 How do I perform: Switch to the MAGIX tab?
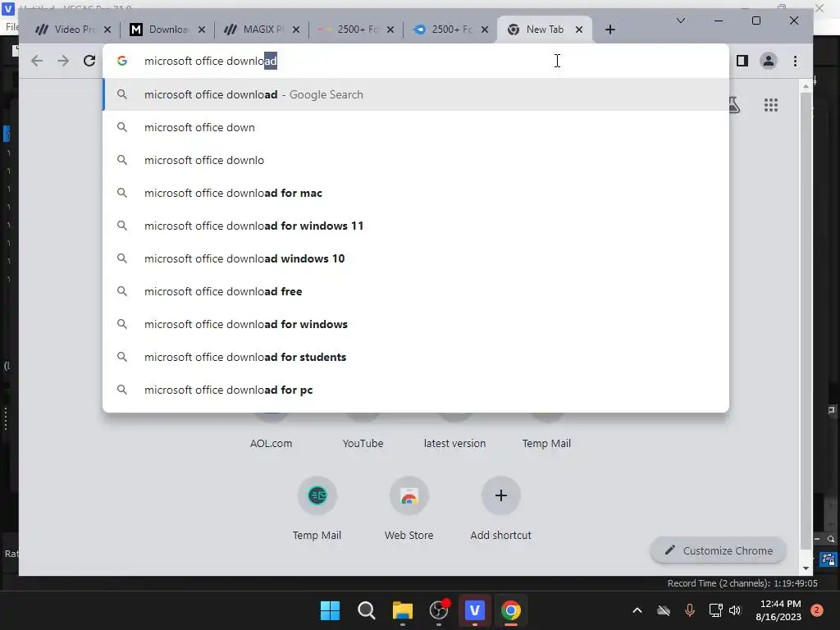(262, 30)
